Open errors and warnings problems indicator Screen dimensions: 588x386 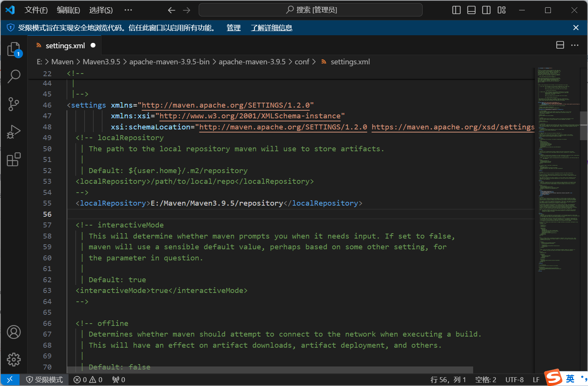click(x=88, y=379)
